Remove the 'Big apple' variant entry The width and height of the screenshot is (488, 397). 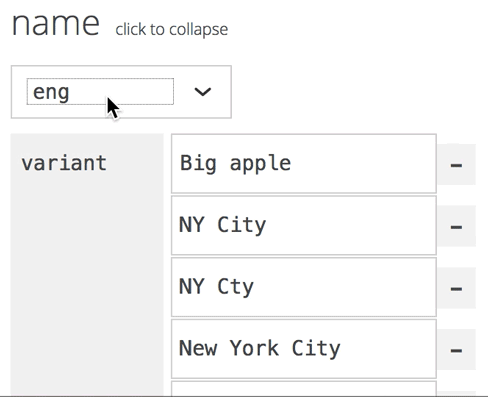pyautogui.click(x=456, y=164)
